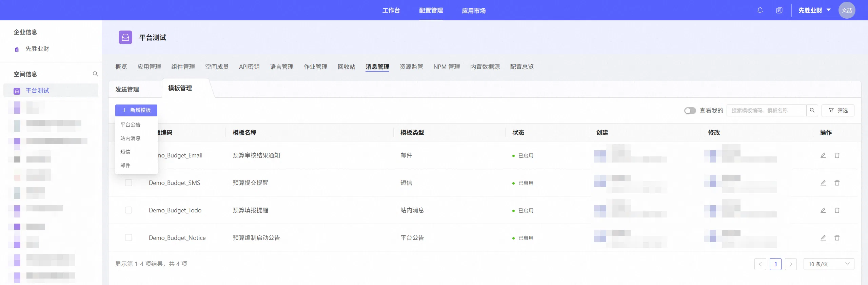Click the 筛选 filter button
The width and height of the screenshot is (868, 285).
pos(838,110)
